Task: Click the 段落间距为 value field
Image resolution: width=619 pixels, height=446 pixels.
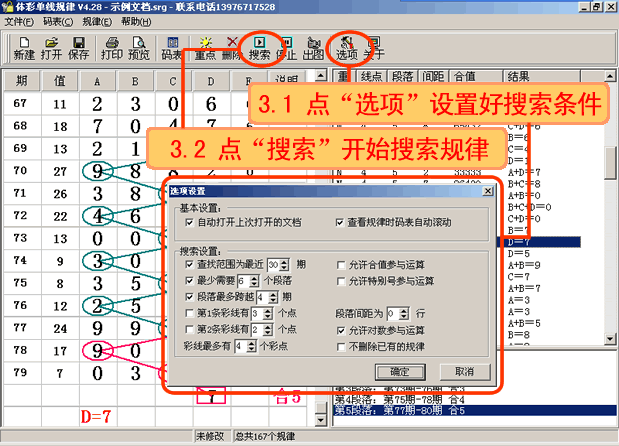Action: pos(394,314)
